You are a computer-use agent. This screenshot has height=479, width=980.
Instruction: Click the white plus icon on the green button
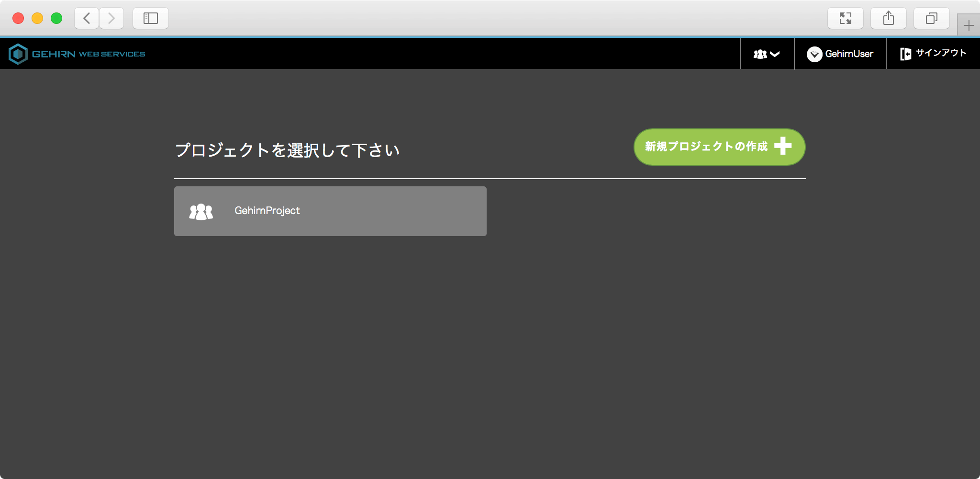click(783, 146)
